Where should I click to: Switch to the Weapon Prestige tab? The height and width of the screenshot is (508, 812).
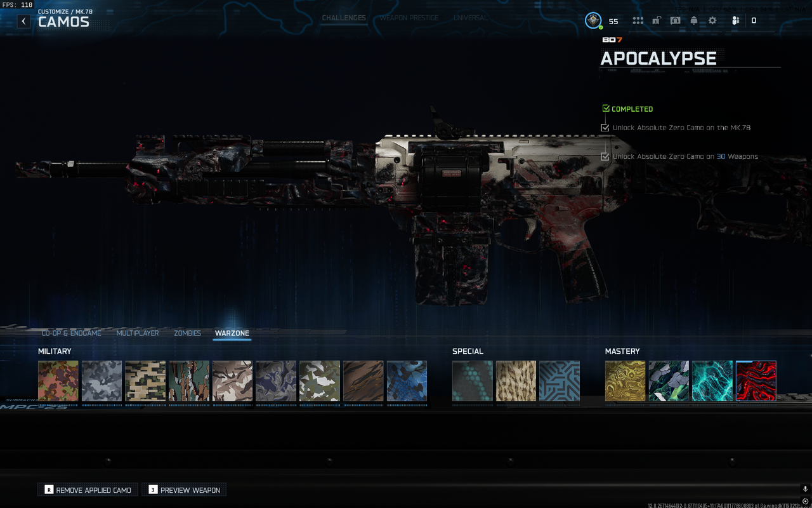(x=409, y=18)
